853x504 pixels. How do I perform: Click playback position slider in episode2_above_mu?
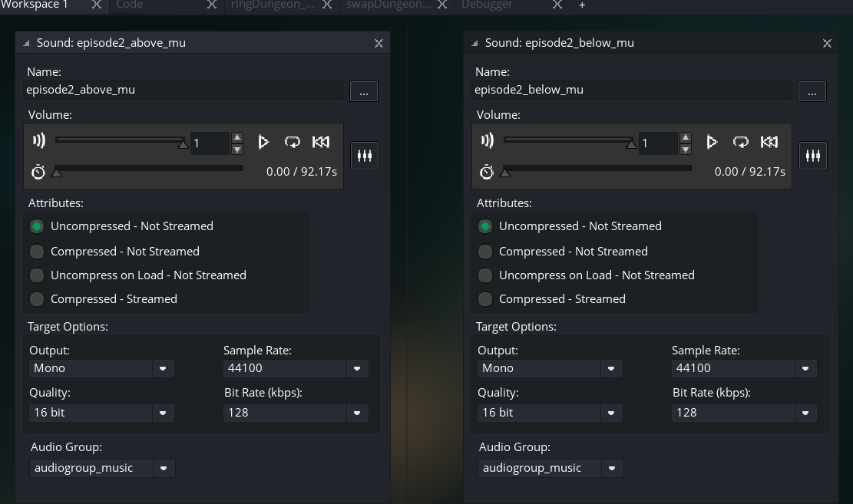coord(148,169)
